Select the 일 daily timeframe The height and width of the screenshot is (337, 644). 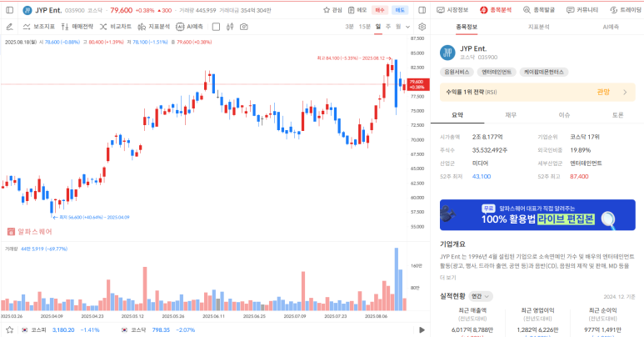[378, 27]
